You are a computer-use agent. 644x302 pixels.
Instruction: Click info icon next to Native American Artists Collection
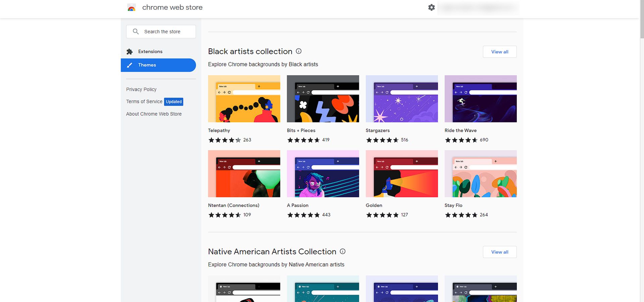coord(342,251)
